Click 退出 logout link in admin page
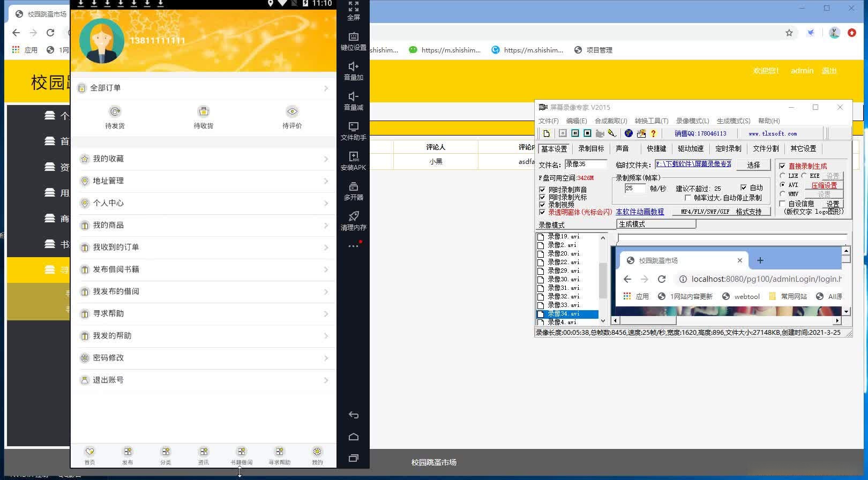 point(829,71)
